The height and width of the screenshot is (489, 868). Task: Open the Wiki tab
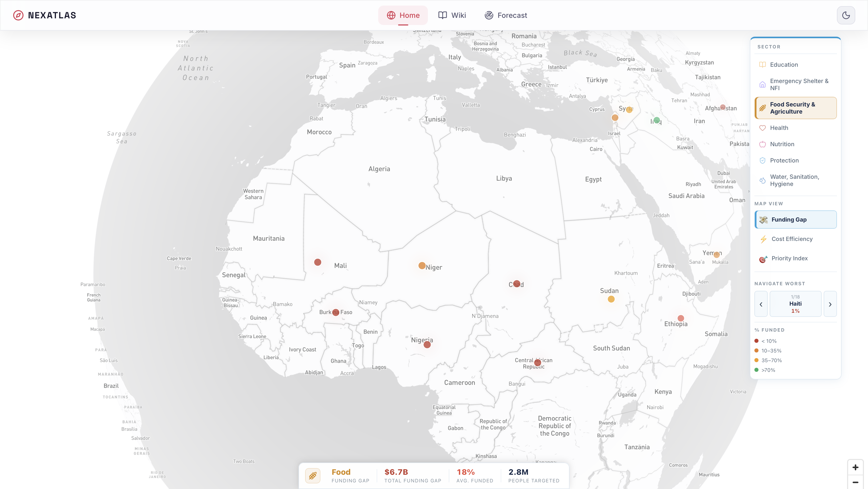pos(452,15)
